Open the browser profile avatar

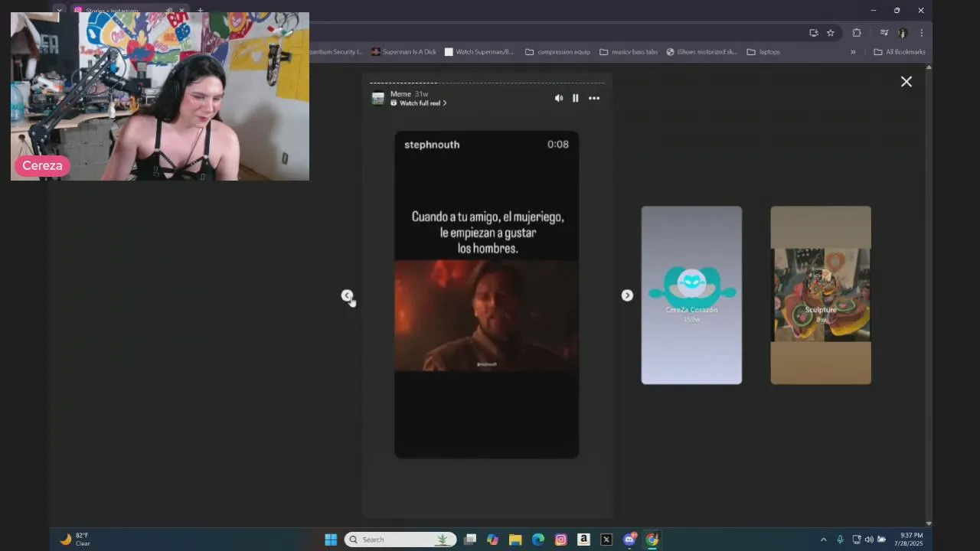903,33
